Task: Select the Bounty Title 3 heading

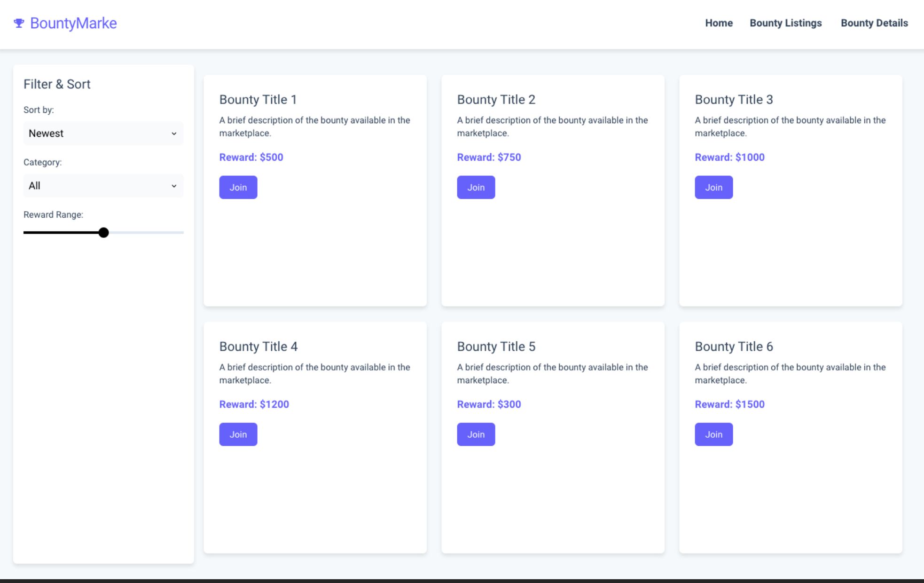Action: [734, 100]
